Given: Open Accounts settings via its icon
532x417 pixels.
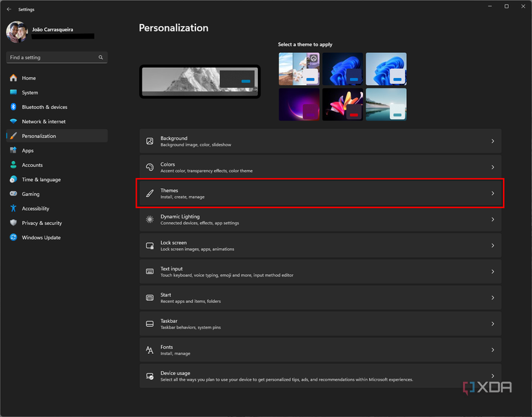Looking at the screenshot, I should pyautogui.click(x=14, y=165).
